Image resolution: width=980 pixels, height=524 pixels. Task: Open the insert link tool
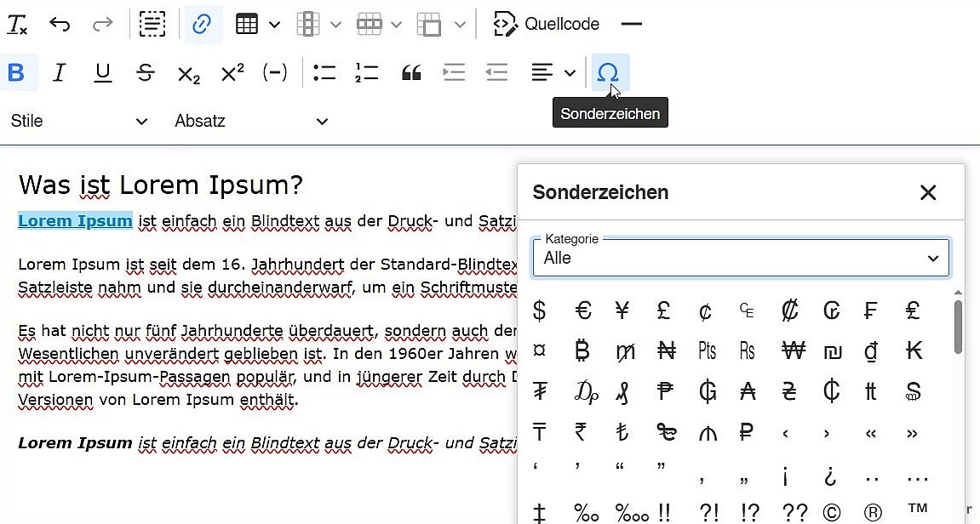click(202, 23)
